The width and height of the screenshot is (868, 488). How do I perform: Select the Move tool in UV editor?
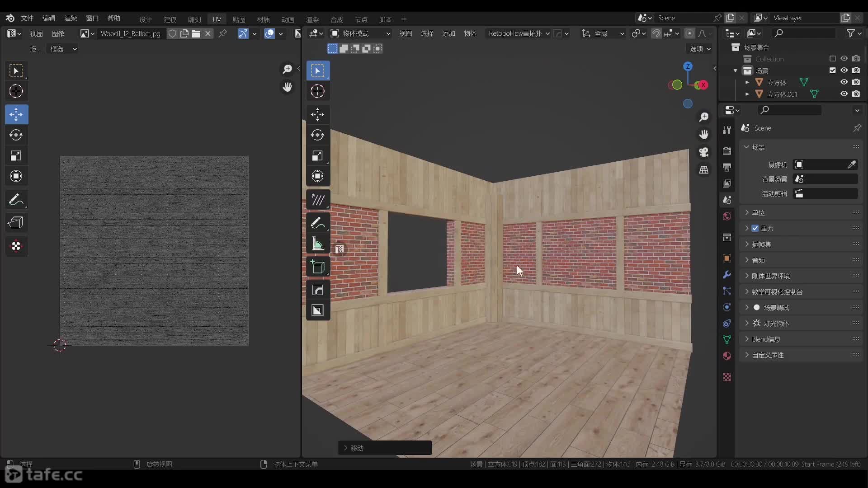pyautogui.click(x=16, y=114)
